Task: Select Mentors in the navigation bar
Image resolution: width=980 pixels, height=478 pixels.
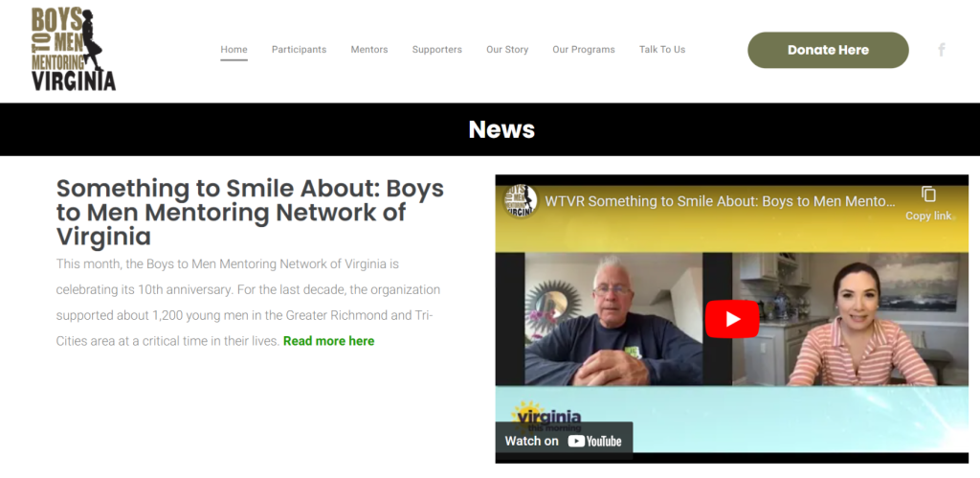Action: click(x=369, y=50)
